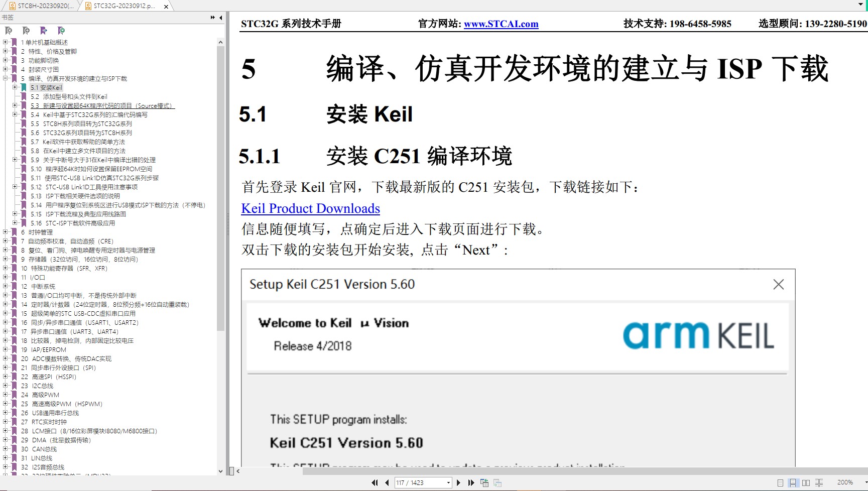Open the tab list dropdown arrow at top right
Image resolution: width=868 pixels, height=491 pixels.
tap(861, 4)
